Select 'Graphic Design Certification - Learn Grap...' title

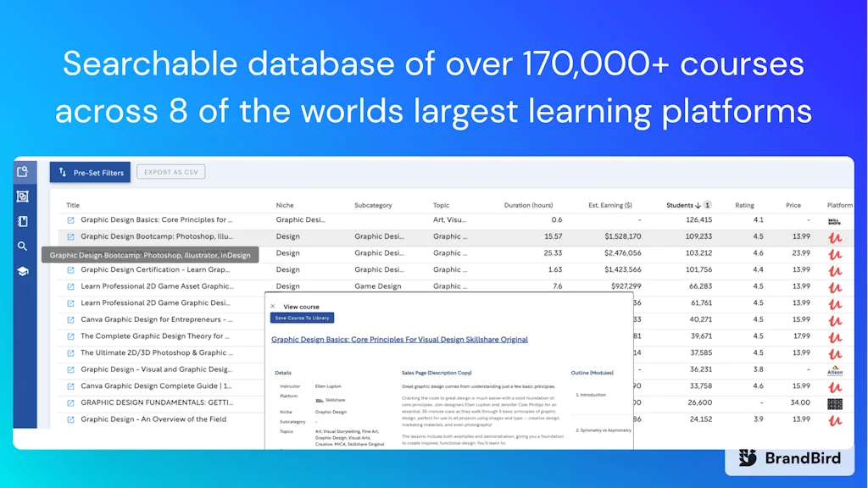pos(155,269)
